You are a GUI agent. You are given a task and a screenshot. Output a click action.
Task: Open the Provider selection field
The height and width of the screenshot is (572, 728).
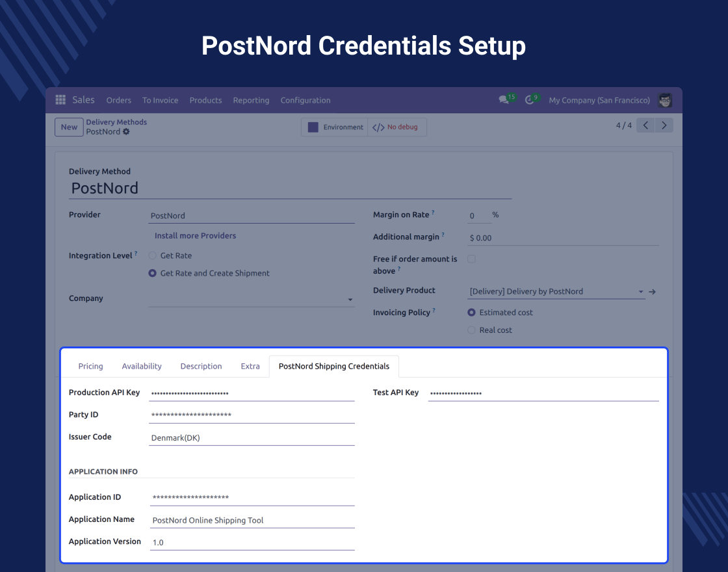coord(252,215)
